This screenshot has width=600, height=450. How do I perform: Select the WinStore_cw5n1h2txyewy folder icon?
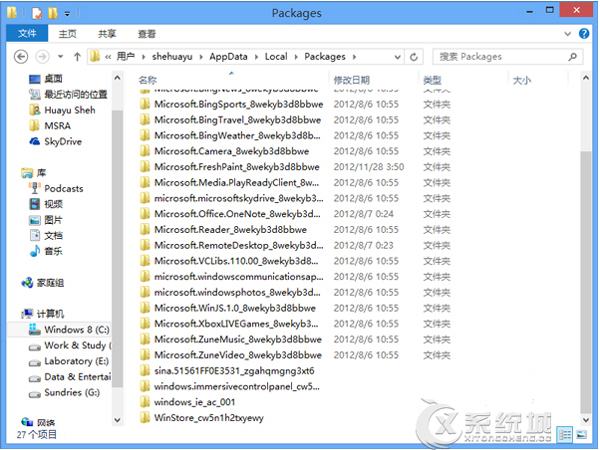click(x=145, y=418)
